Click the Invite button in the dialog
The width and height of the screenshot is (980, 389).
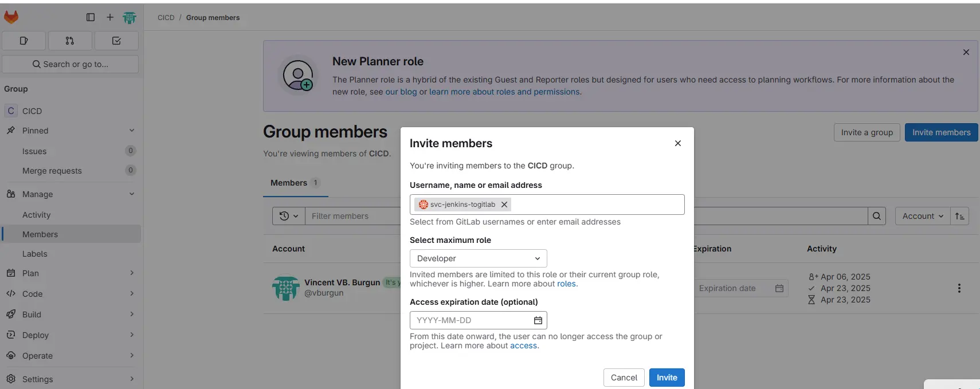tap(667, 378)
